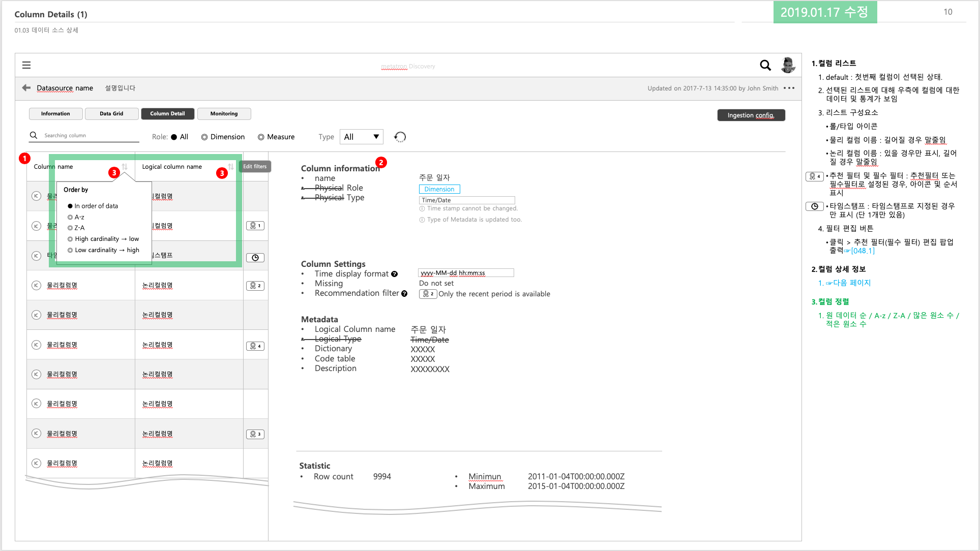The image size is (980, 551).
Task: Click the reset filter refresh icon
Action: pyautogui.click(x=400, y=137)
